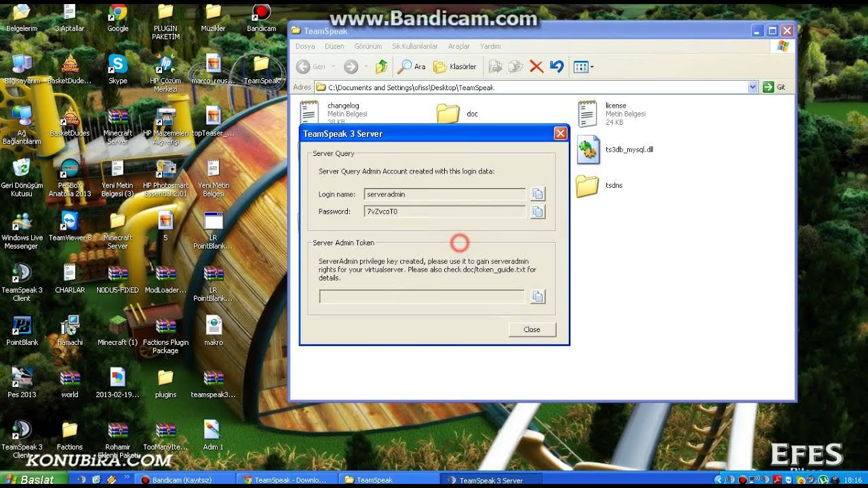The image size is (868, 488).
Task: Open the Ara search pane
Action: click(412, 66)
